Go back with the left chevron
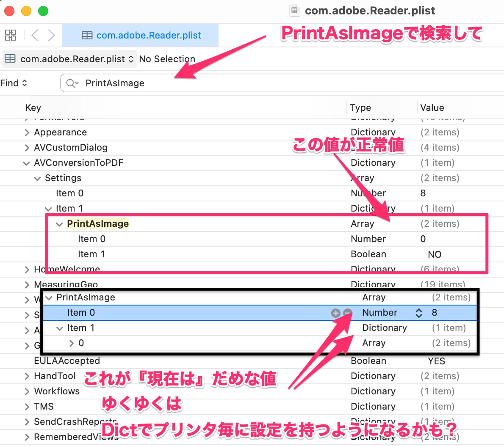This screenshot has height=446, width=504. pyautogui.click(x=35, y=35)
